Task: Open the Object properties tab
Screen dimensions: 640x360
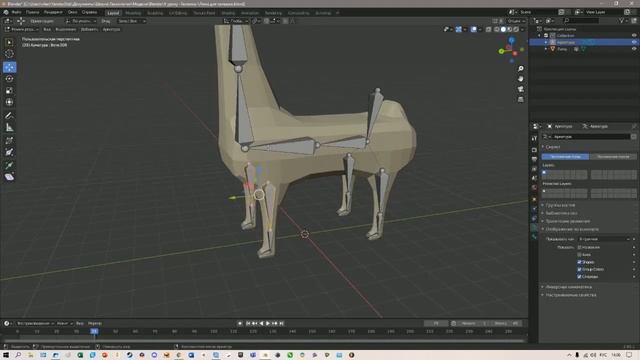Action: pos(534,199)
